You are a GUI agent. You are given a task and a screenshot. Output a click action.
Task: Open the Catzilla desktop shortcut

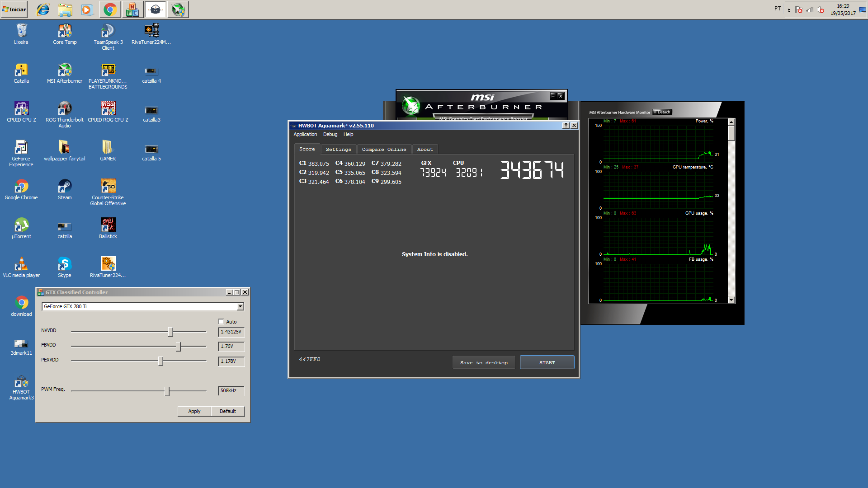click(21, 73)
